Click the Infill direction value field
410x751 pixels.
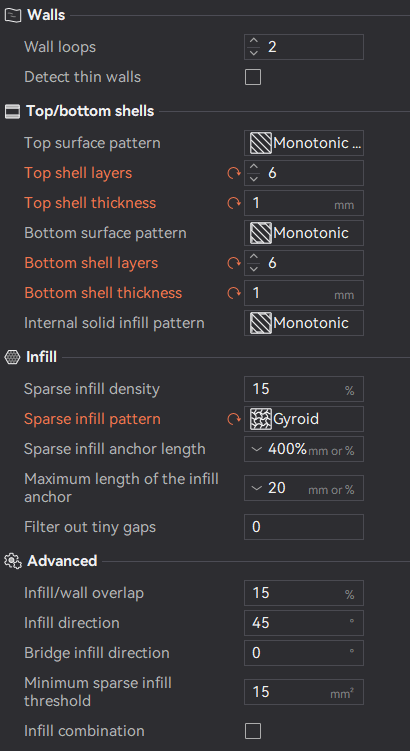304,623
